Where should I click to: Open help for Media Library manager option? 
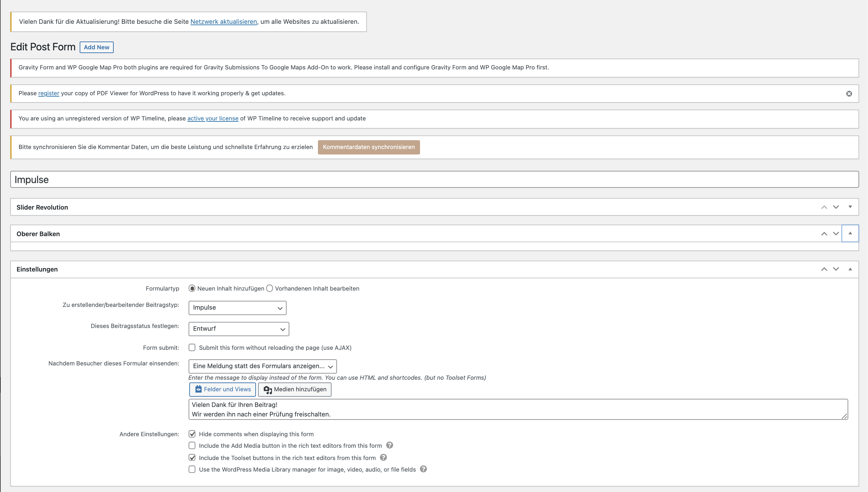tap(423, 469)
